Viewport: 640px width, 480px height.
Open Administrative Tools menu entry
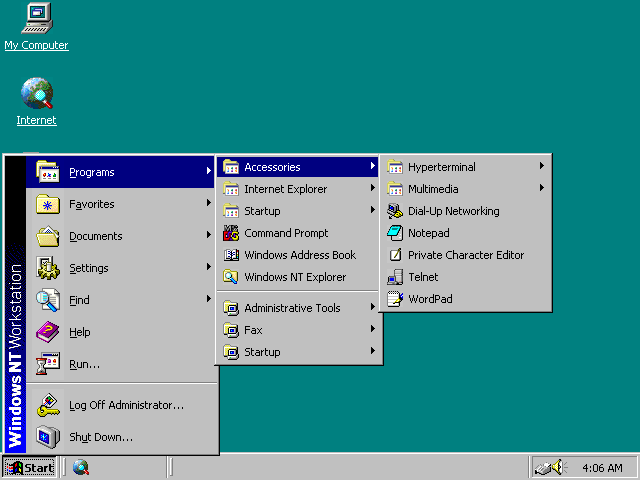(297, 308)
